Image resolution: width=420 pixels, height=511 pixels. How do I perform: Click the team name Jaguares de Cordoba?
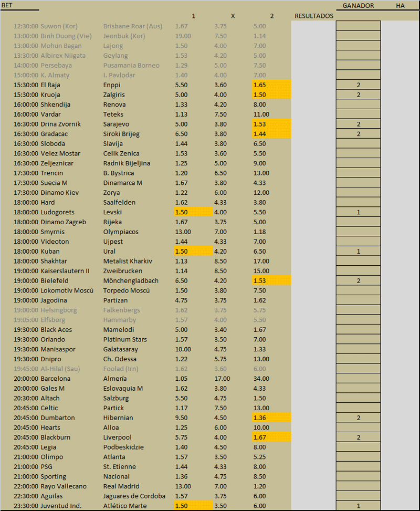click(134, 496)
